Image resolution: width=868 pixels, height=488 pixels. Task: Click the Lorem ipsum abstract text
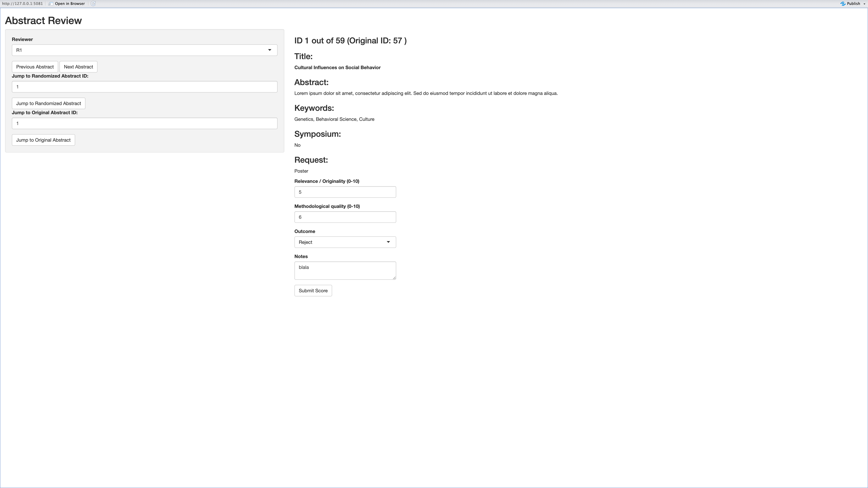426,93
